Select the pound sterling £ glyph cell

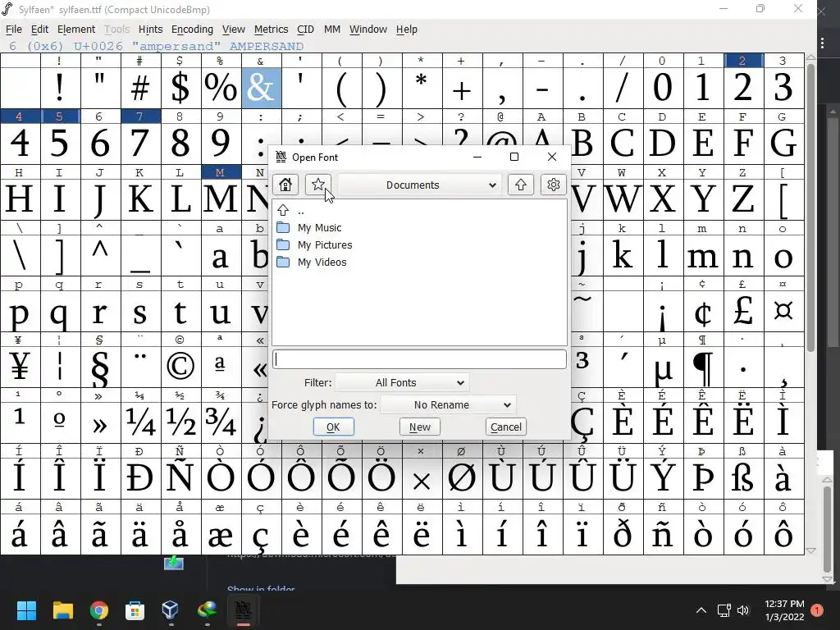743,311
